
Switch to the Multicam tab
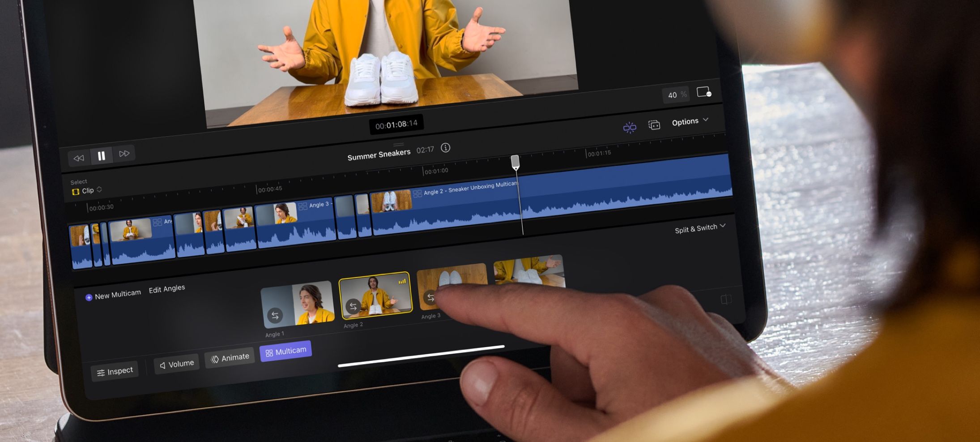[285, 352]
